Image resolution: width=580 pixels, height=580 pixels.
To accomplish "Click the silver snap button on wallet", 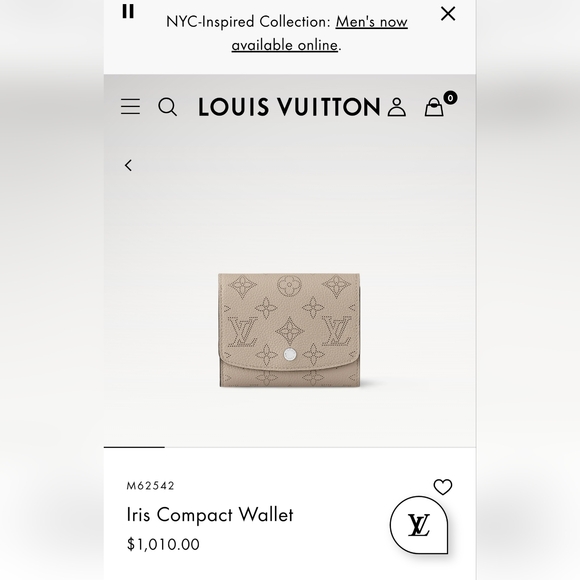I will point(290,354).
